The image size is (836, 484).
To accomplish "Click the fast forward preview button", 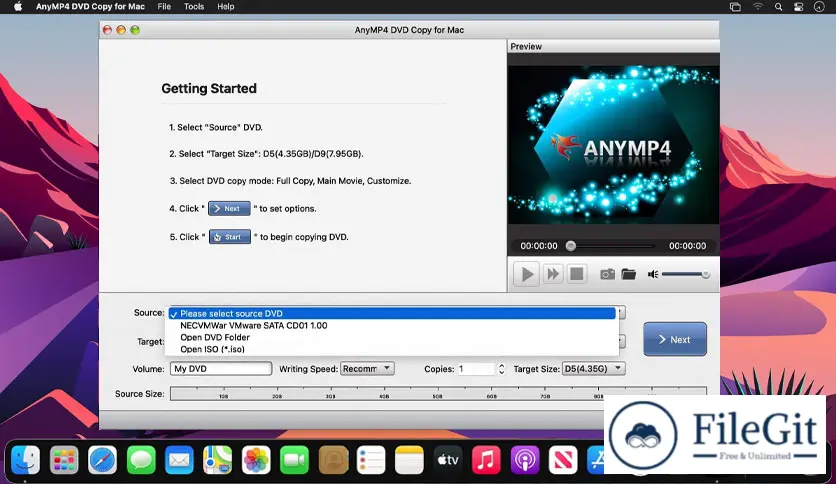I will click(553, 274).
